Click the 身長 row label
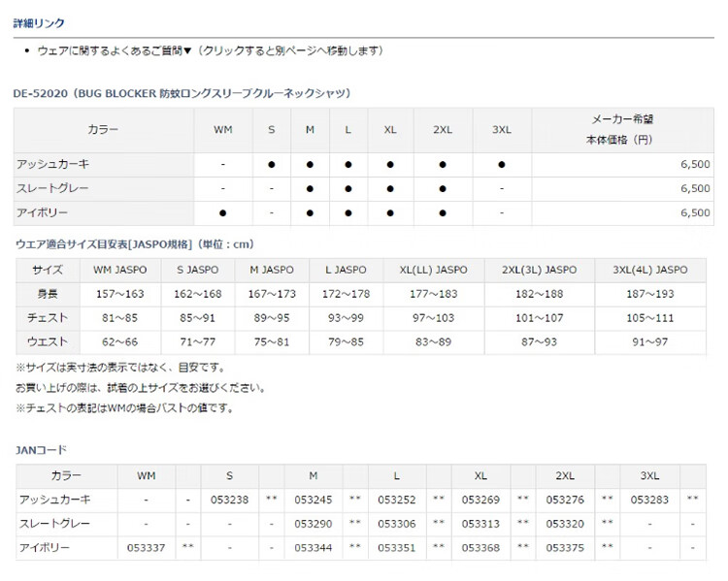 pos(48,294)
